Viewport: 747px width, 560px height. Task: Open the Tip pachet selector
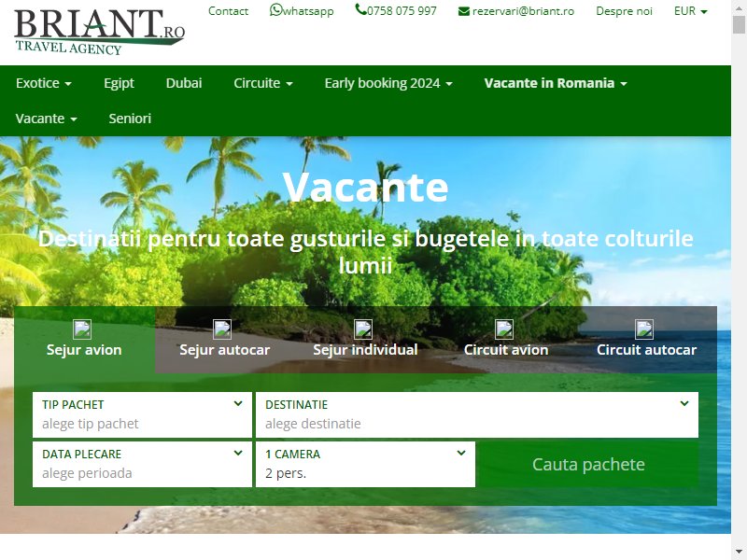142,414
